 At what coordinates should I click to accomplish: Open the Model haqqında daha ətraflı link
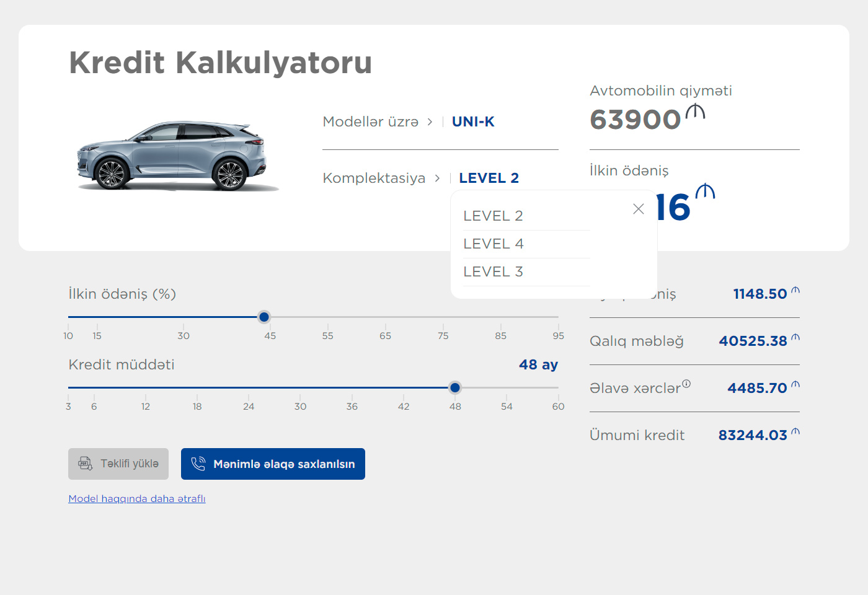coord(137,499)
